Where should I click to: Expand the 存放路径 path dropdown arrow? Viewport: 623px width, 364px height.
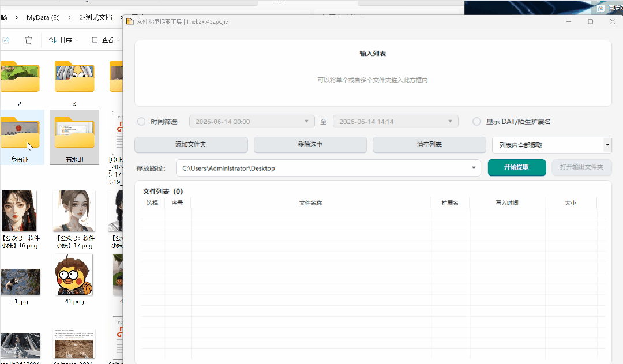[474, 168]
